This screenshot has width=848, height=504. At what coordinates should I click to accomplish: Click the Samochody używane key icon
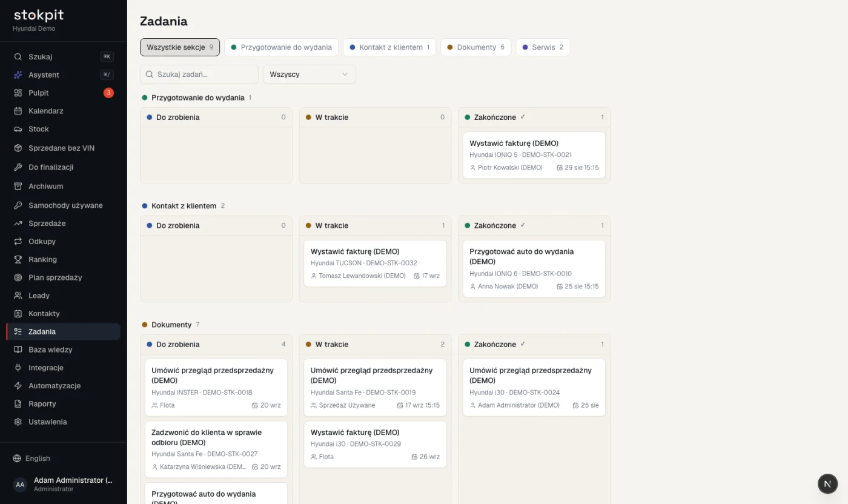pos(18,205)
